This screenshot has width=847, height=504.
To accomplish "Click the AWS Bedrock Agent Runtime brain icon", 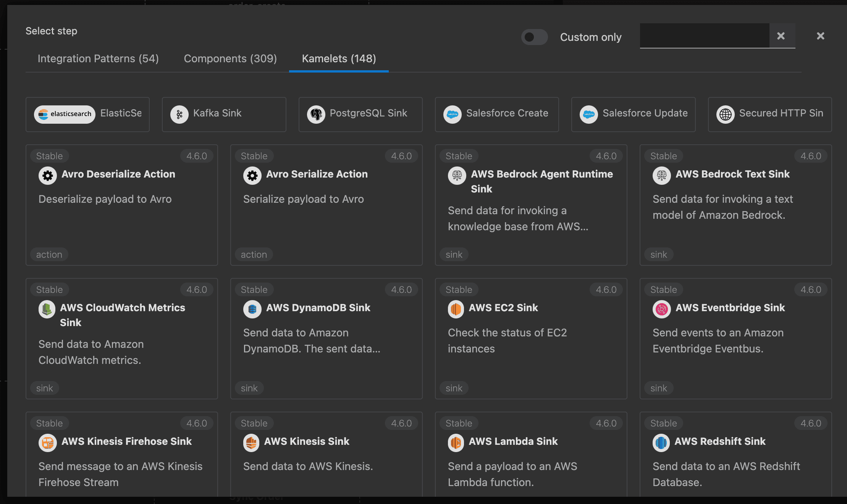I will pos(457,176).
